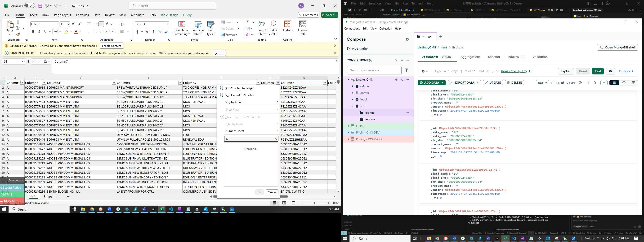Switch Compass to table view icon
This screenshot has width=644, height=242.
point(634,83)
